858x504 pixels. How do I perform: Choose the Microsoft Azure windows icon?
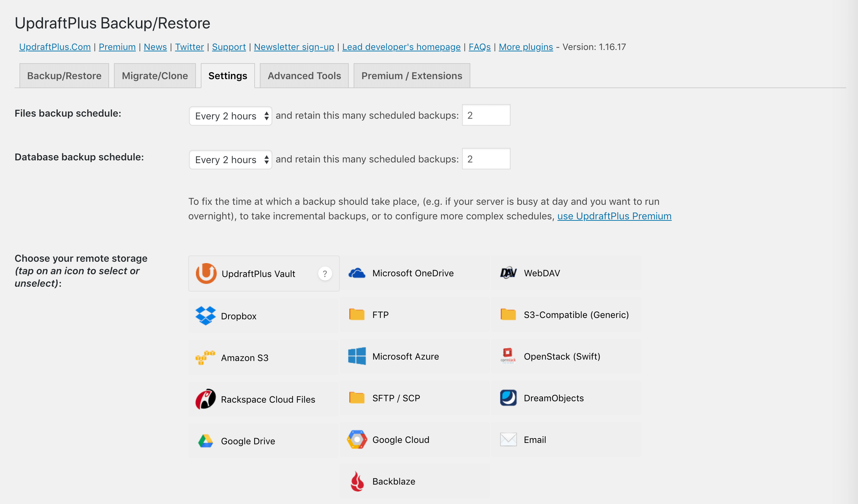tap(357, 356)
